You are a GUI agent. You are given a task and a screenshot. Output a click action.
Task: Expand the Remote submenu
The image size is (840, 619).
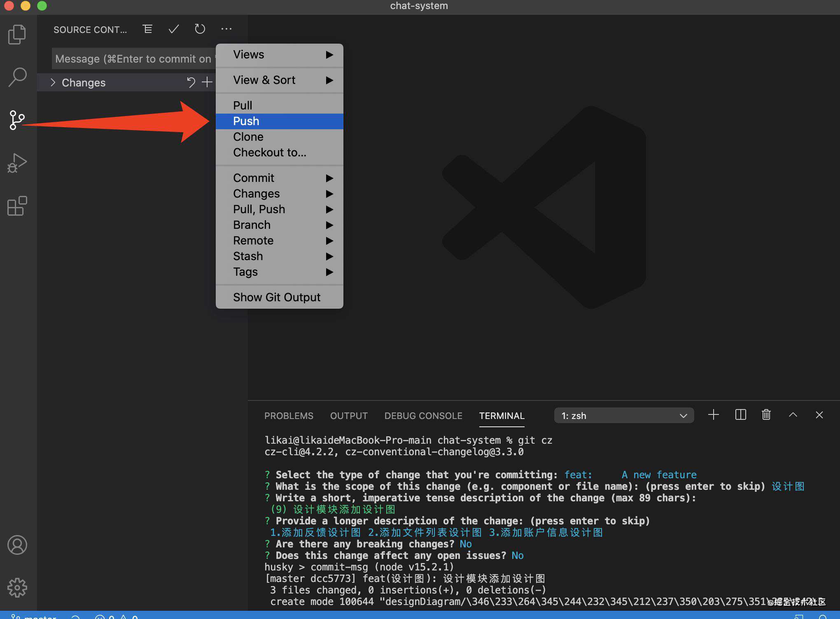279,241
